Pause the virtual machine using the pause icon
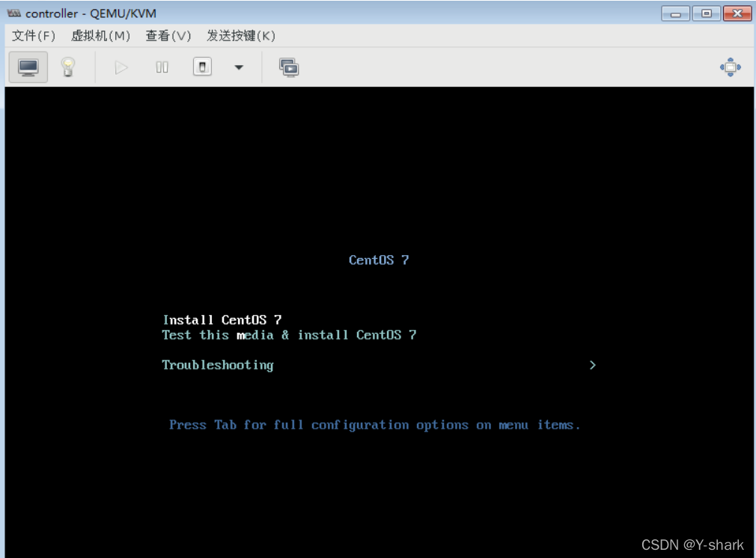 [162, 67]
